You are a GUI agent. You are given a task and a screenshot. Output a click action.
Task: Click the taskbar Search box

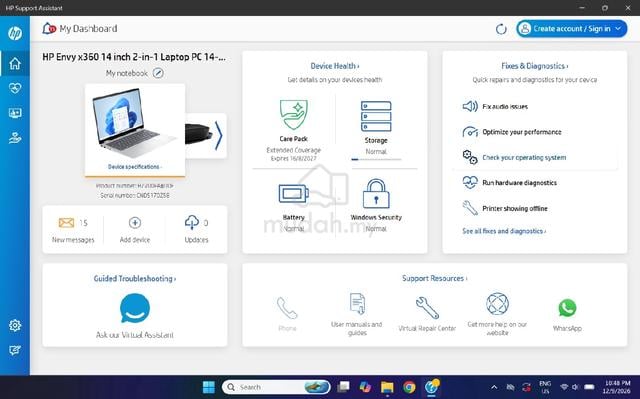click(276, 387)
